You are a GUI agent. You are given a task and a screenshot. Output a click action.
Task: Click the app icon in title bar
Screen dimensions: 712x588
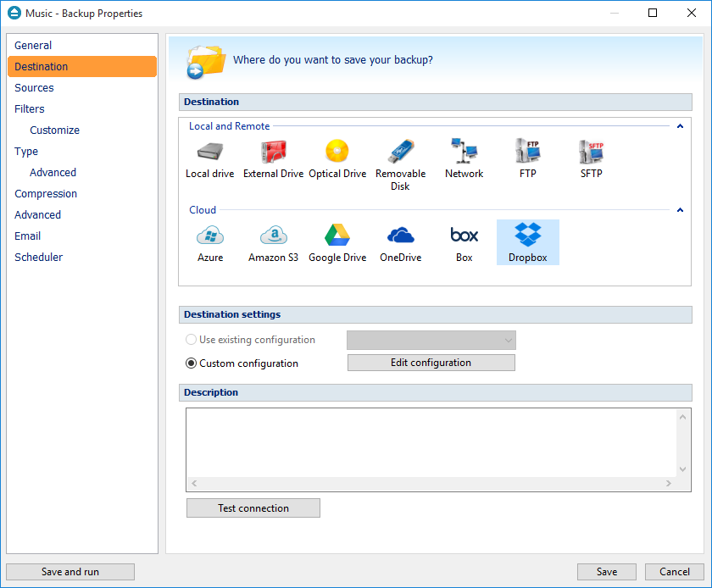[x=14, y=13]
